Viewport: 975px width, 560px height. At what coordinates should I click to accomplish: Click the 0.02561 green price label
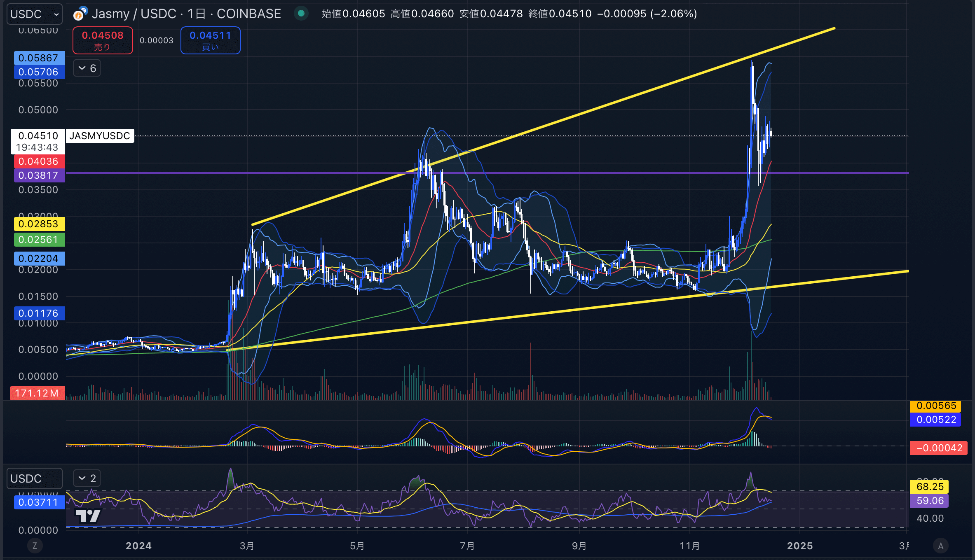(39, 240)
